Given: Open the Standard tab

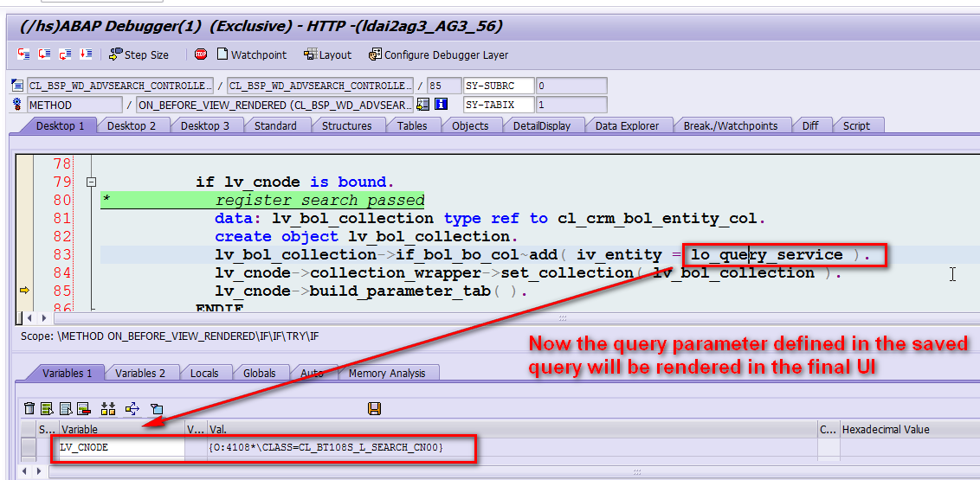Looking at the screenshot, I should [275, 125].
